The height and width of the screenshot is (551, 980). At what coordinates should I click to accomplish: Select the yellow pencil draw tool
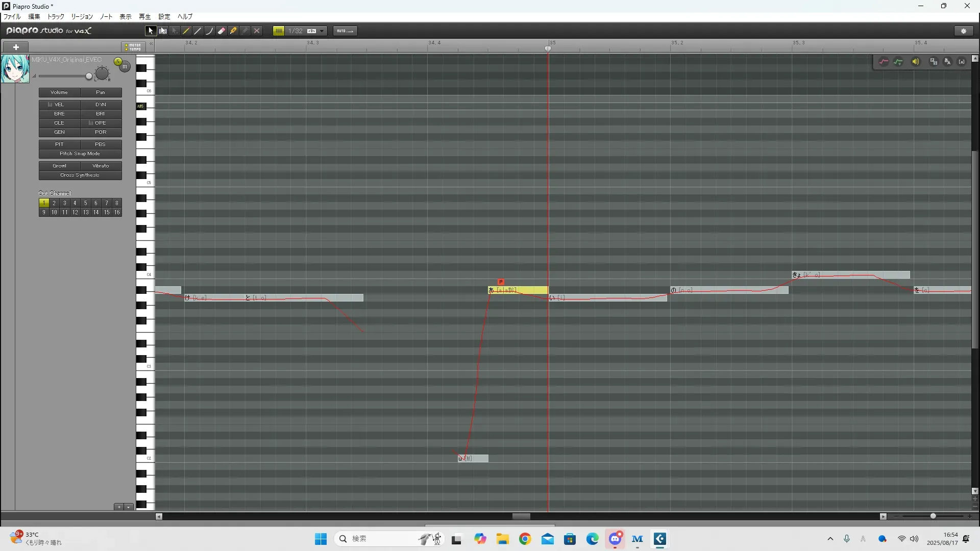[x=186, y=31]
